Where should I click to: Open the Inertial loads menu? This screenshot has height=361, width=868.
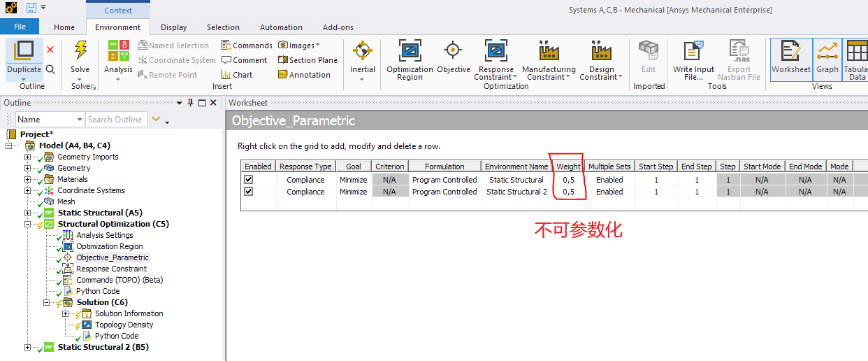[x=363, y=60]
